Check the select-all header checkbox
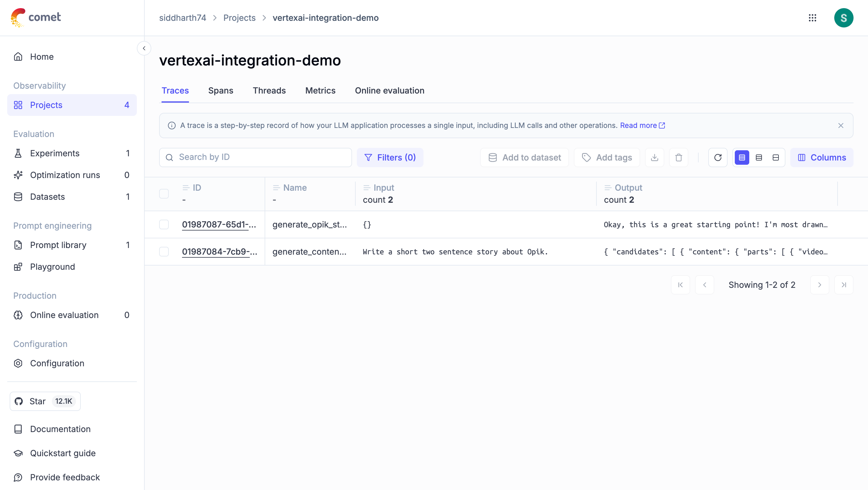This screenshot has height=490, width=868. (164, 194)
